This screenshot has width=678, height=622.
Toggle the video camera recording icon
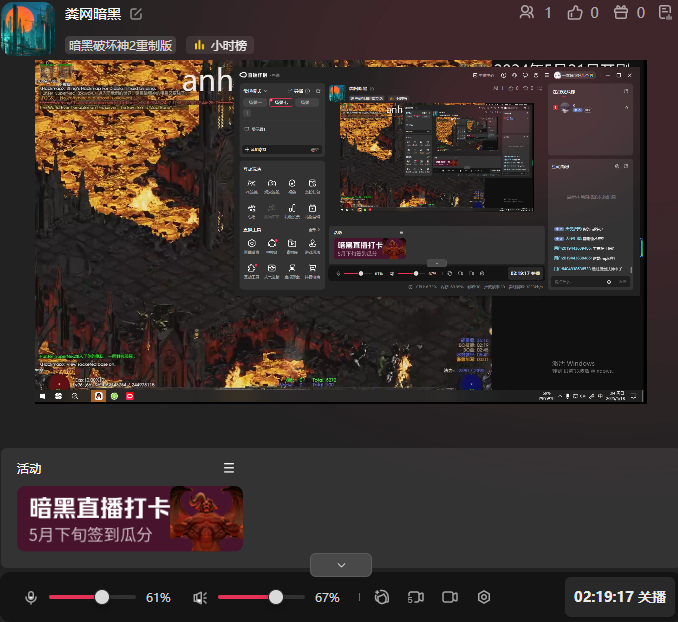point(450,597)
